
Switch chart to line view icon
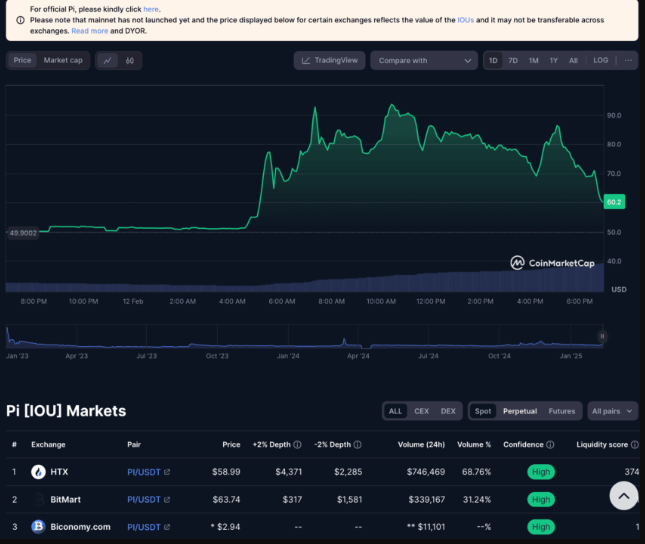[107, 60]
